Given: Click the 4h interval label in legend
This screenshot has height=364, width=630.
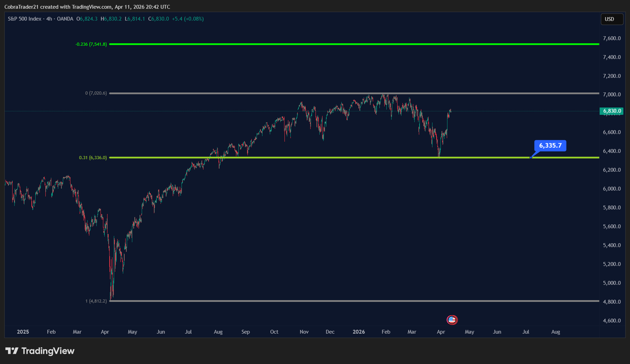Looking at the screenshot, I should [x=49, y=19].
